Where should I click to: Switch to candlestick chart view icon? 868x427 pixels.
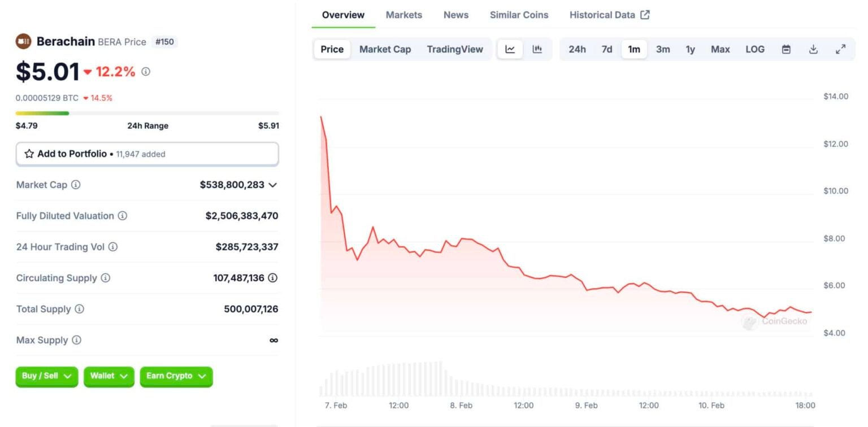(x=536, y=49)
